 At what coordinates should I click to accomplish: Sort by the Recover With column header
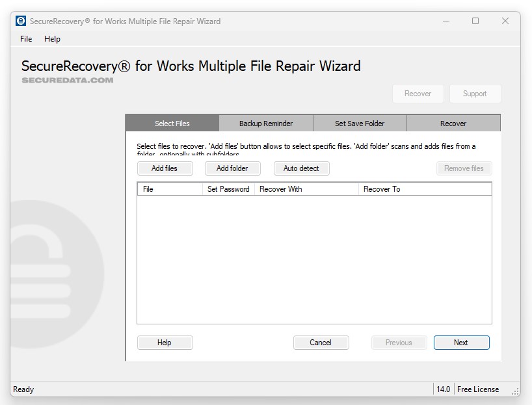pos(306,189)
